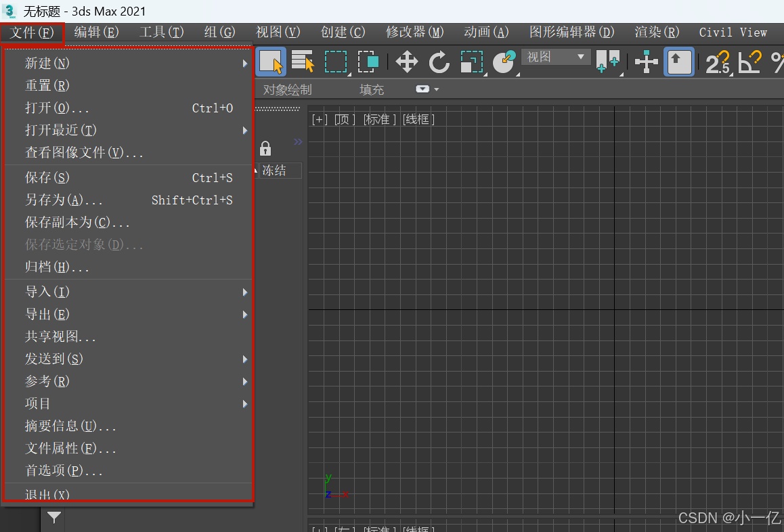Screen dimensions: 784x532
Task: Open Select by Name list tool
Action: pos(303,62)
